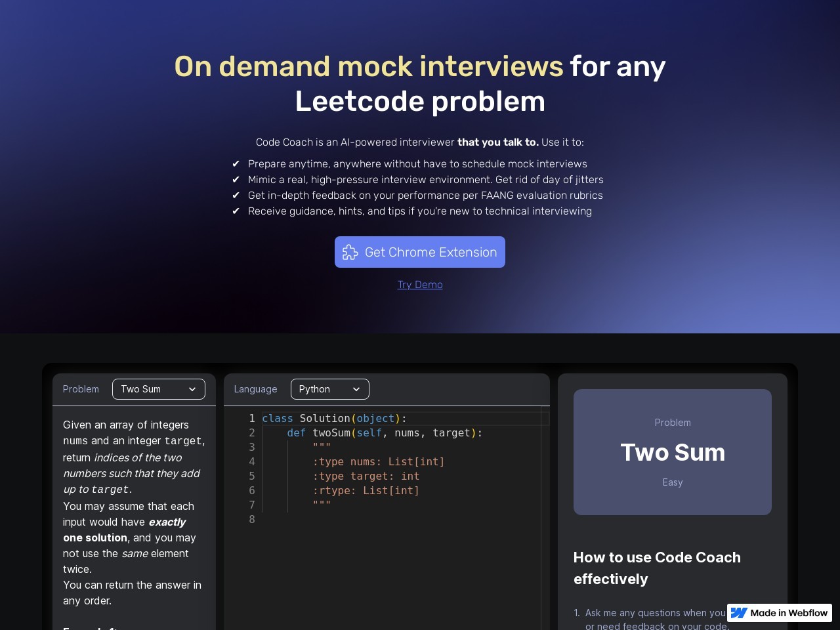Click the Made in Webflow badge
Viewport: 840px width, 630px height.
click(780, 613)
